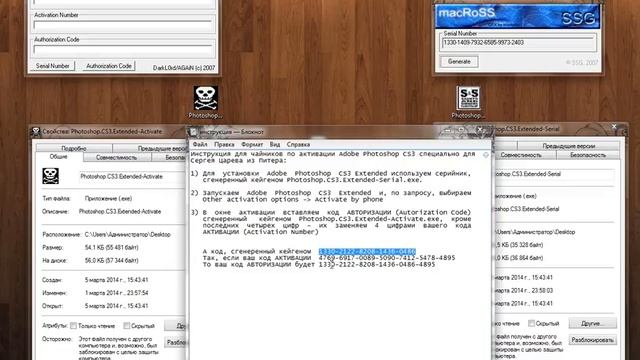The height and width of the screenshot is (360, 640).
Task: Click highlighted code 1330-2122-8208-1436-0486 in Notepad
Action: click(367, 251)
